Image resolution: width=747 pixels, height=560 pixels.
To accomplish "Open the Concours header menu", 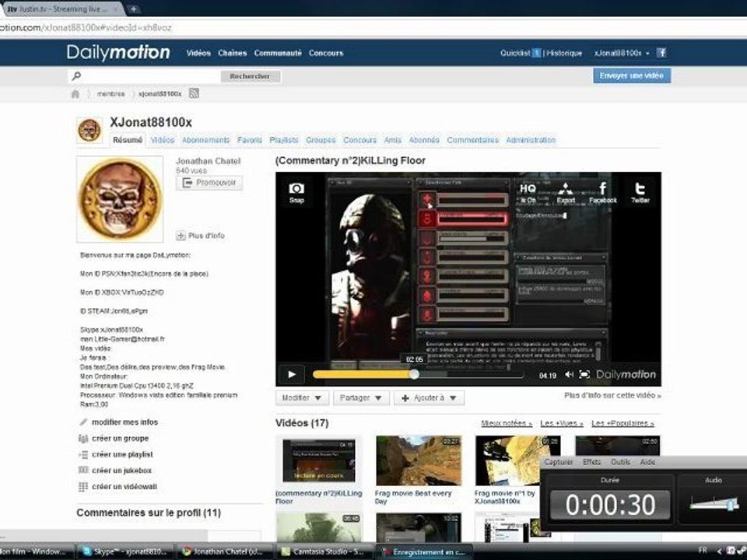I will [326, 53].
